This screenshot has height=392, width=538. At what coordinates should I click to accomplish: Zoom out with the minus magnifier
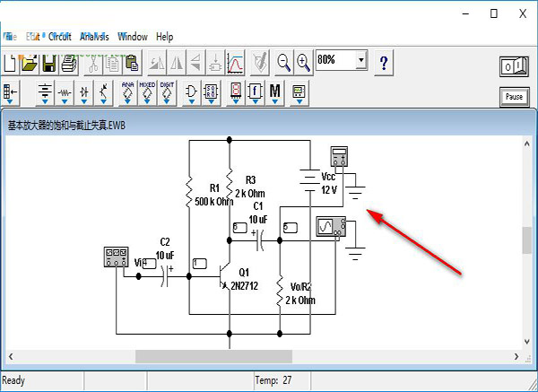pos(283,62)
